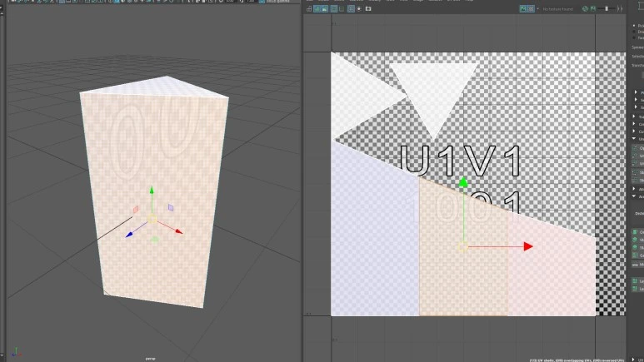Viewport: 644px width, 362px height.
Task: Click the green V-axis arrow in UV Editor
Action: [463, 182]
